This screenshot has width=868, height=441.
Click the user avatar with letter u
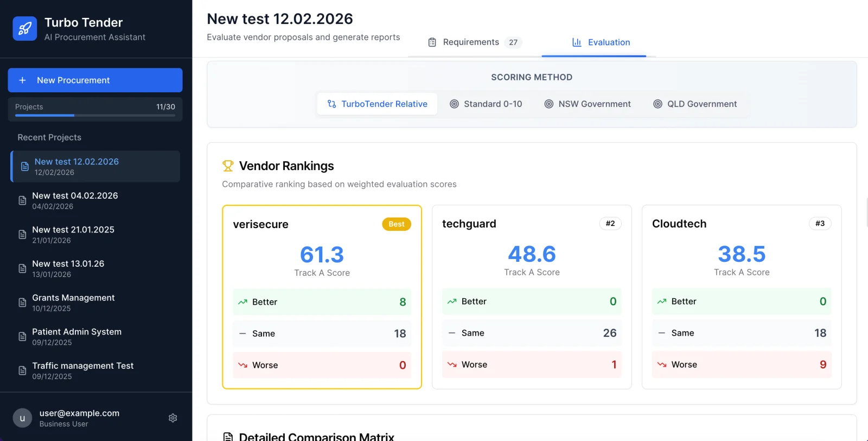pyautogui.click(x=22, y=418)
